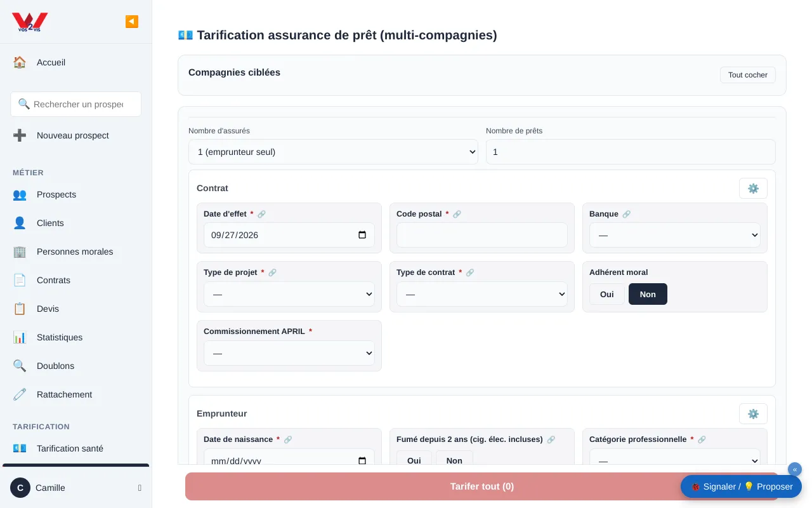Viewport: 812px width, 508px height.
Task: Set Adhérent moral to Oui
Action: [607, 294]
